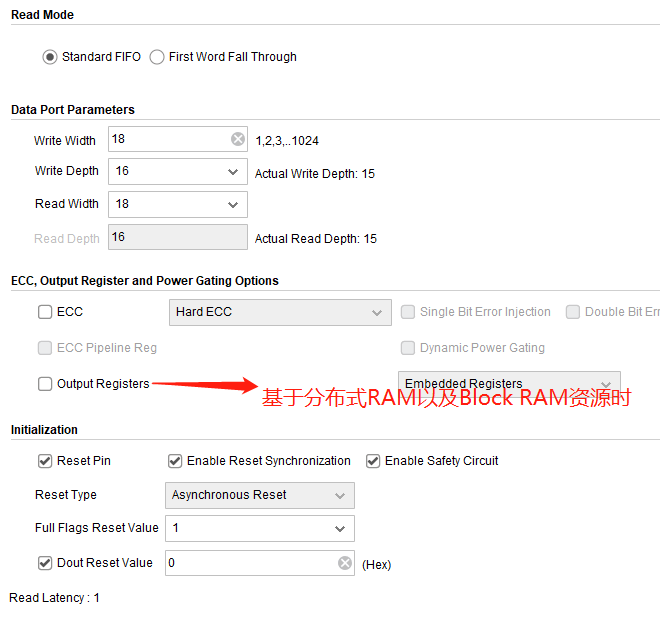Toggle Dynamic Power Gating checkbox

(407, 348)
